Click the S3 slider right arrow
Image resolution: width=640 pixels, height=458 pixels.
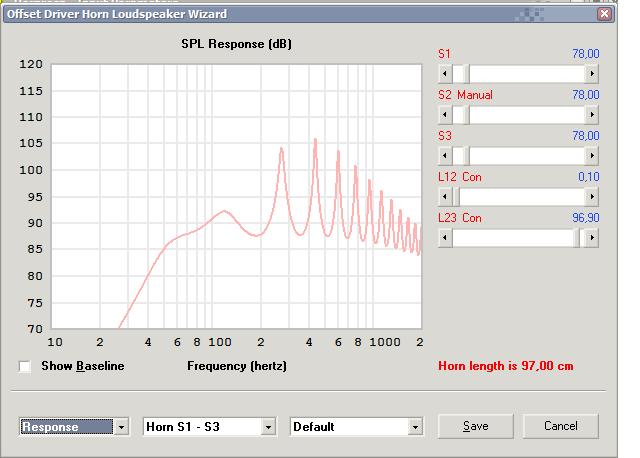coord(592,156)
